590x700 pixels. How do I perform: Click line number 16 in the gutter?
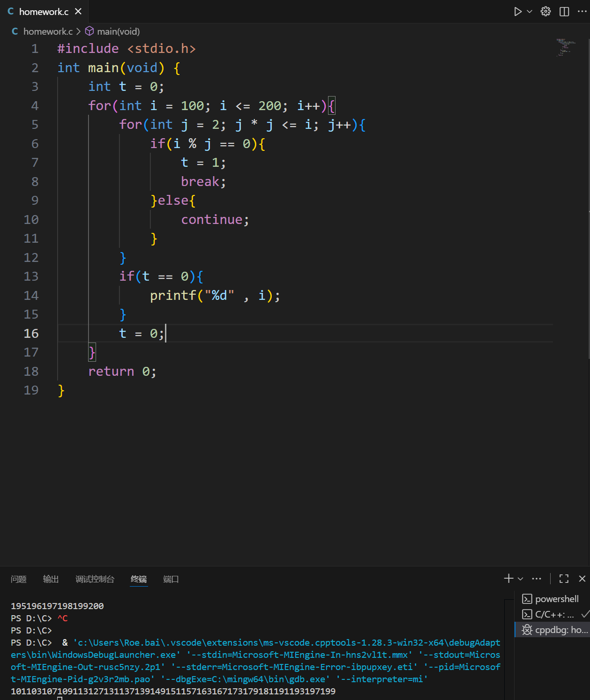[31, 333]
